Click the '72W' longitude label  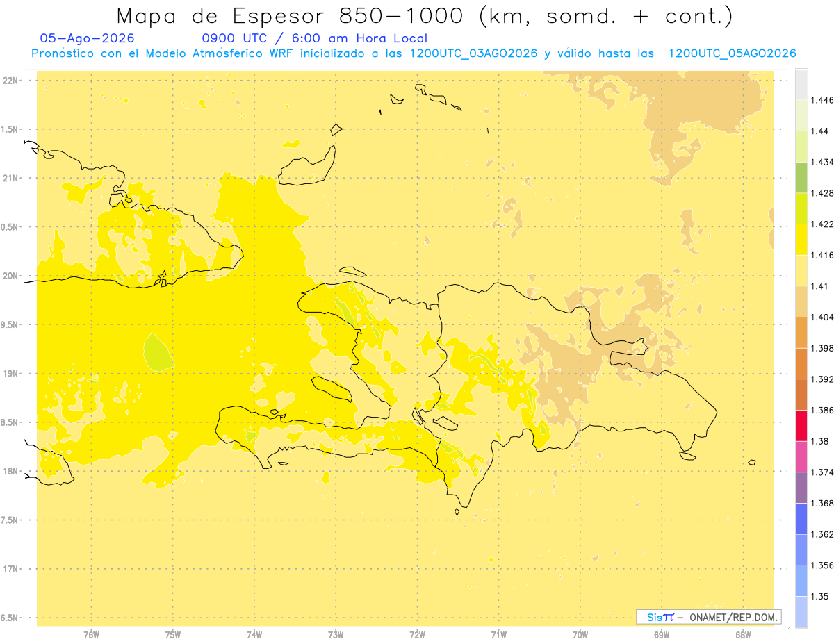tap(417, 635)
